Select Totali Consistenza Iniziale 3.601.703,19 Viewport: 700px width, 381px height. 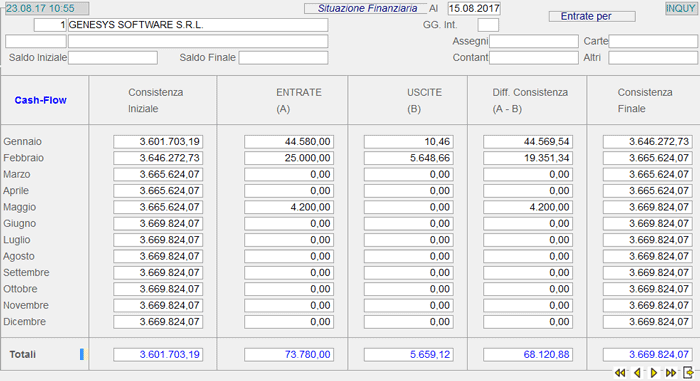pyautogui.click(x=158, y=355)
